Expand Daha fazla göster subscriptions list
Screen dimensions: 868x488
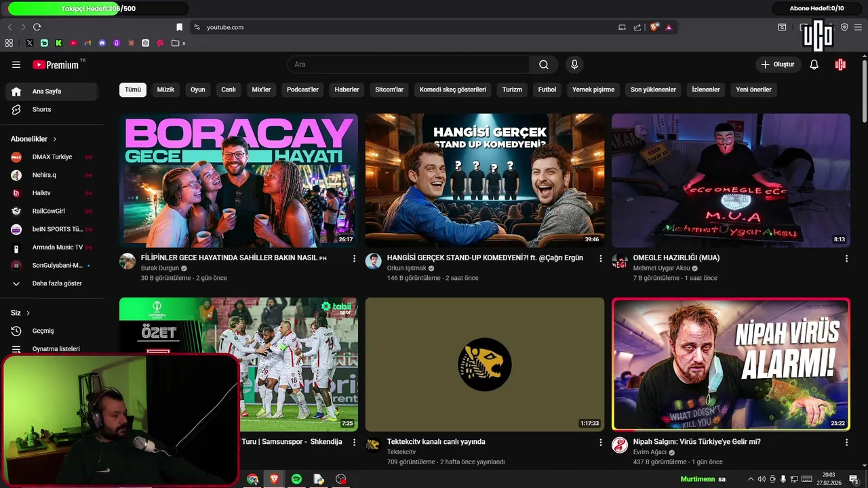tap(53, 283)
